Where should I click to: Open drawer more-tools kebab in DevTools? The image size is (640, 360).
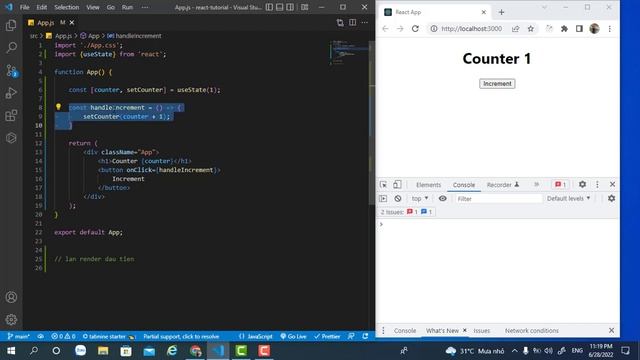pyautogui.click(x=383, y=330)
